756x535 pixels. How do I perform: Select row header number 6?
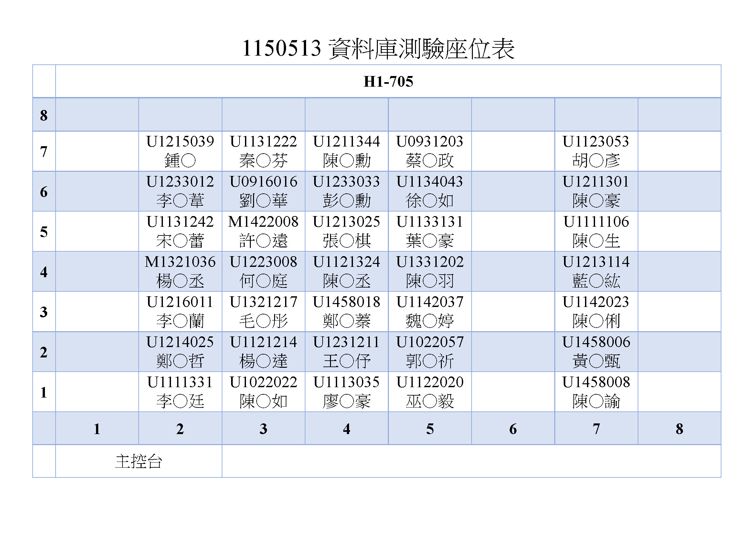(x=44, y=191)
